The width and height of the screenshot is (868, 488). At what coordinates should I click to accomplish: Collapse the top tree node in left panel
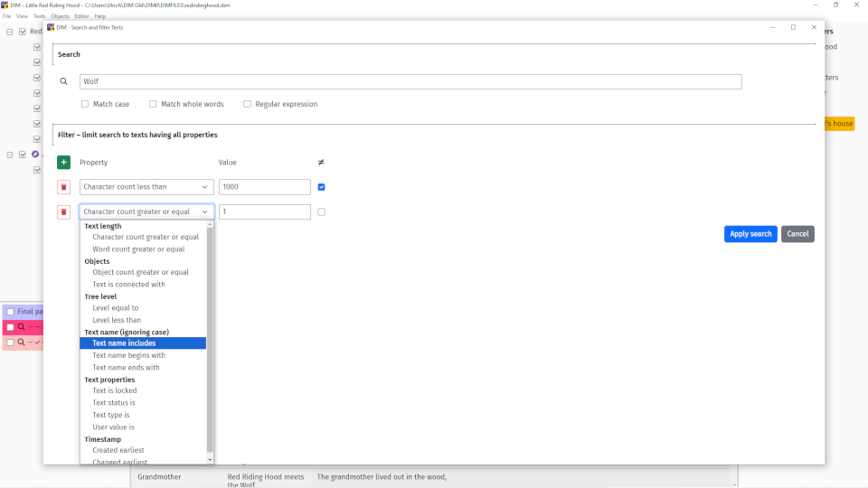point(10,32)
